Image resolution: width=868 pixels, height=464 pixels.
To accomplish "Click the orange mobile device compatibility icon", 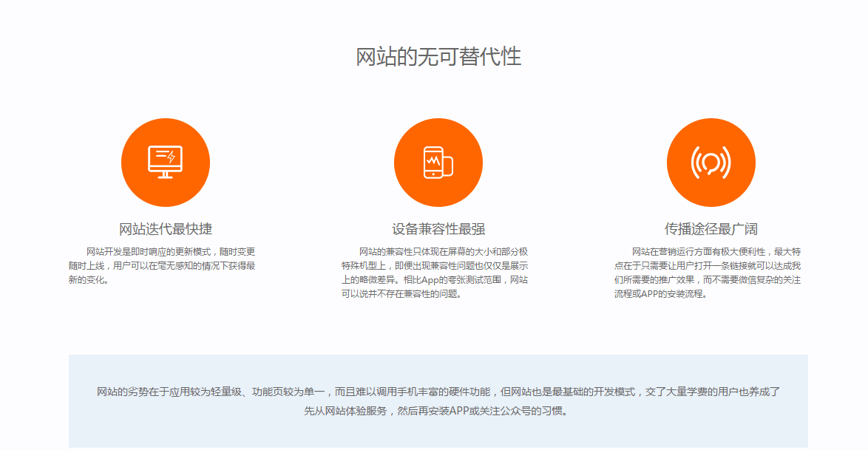I will tap(438, 163).
